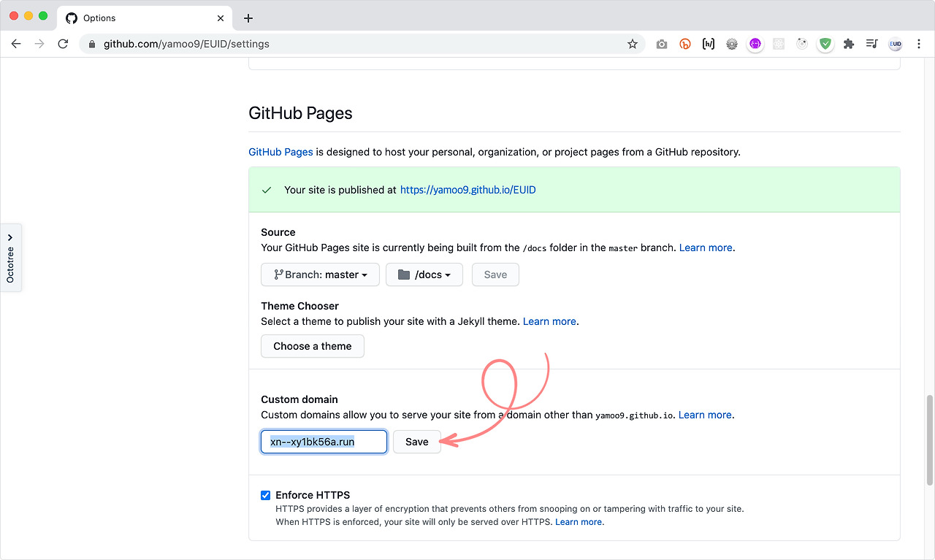Open the media playlist control icon
Image resolution: width=935 pixels, height=560 pixels.
871,44
